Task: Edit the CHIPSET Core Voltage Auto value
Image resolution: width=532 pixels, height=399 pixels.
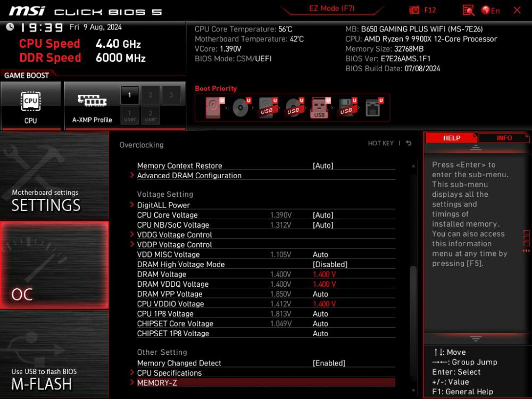Action: (320, 323)
